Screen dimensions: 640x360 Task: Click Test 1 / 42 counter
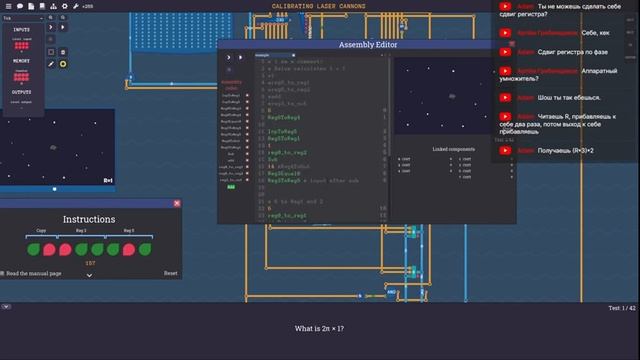622,308
